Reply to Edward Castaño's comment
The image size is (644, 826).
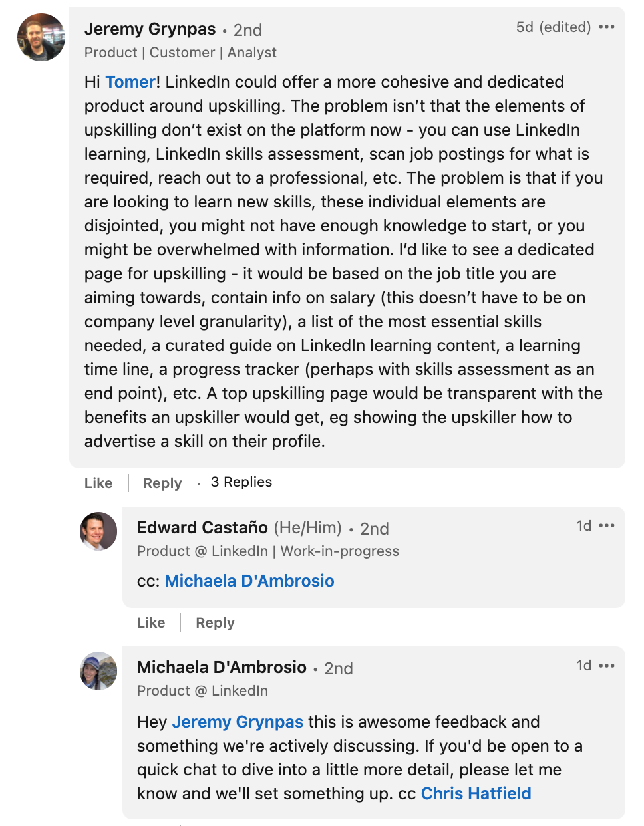pyautogui.click(x=215, y=623)
